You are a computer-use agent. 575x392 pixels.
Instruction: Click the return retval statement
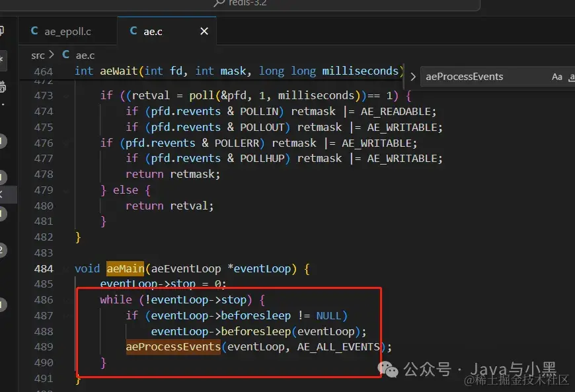(x=169, y=206)
